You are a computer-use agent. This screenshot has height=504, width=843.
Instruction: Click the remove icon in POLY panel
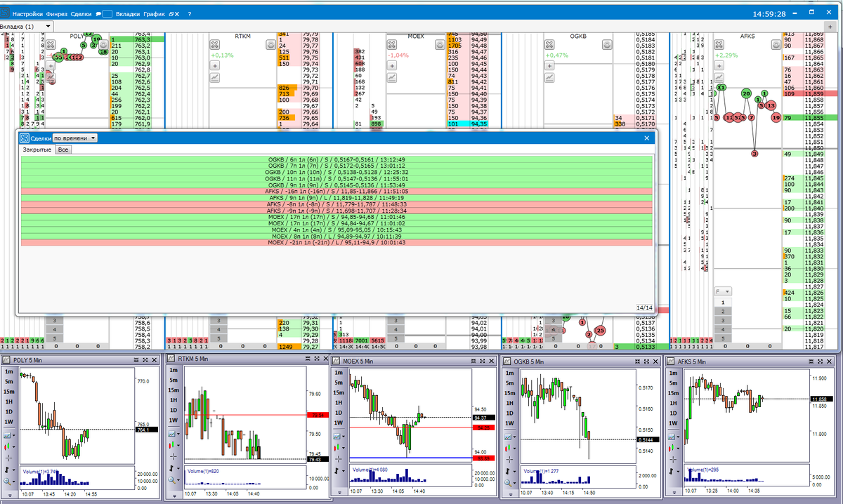51,44
